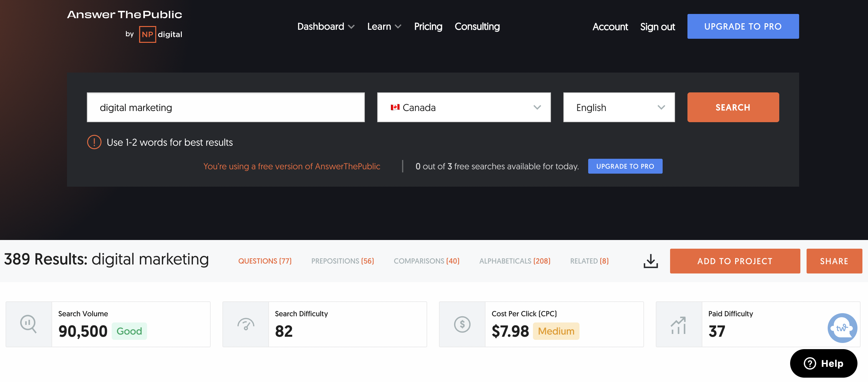Click Add to Project button
Viewport: 868px width, 382px height.
(x=735, y=261)
